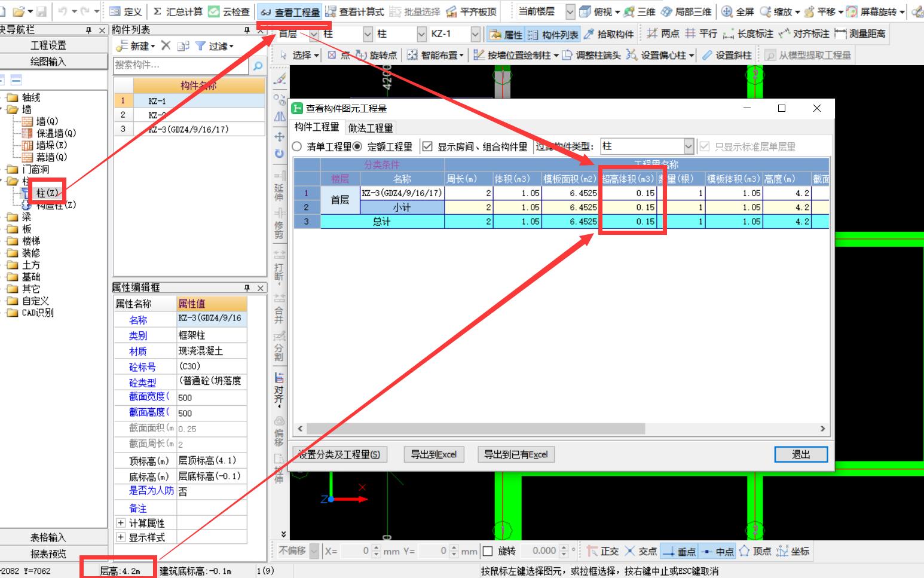Toggle 垂点 perpendicular snap

coord(679,551)
